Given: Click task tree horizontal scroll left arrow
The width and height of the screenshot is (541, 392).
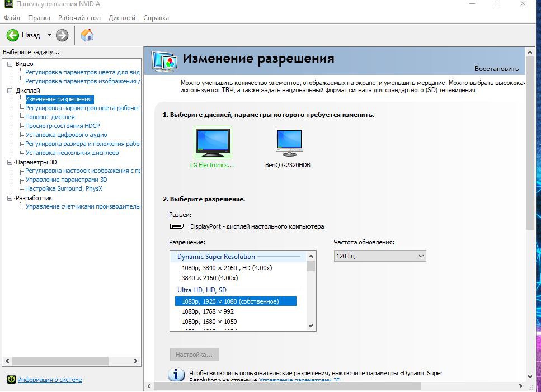Looking at the screenshot, I should [7, 361].
